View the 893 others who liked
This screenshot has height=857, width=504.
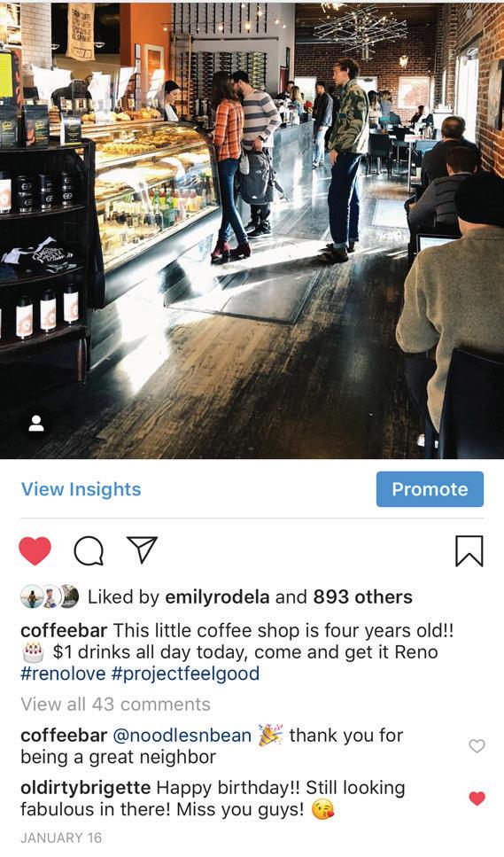point(362,597)
